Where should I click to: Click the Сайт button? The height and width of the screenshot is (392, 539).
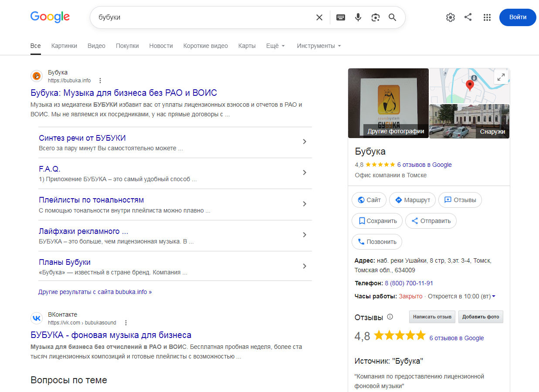(369, 200)
